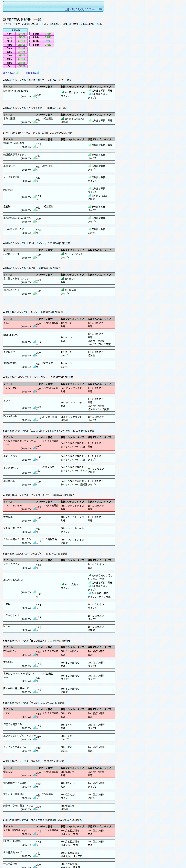Click blue triangle icon in アザトカワイイ row

tap(34, 568)
